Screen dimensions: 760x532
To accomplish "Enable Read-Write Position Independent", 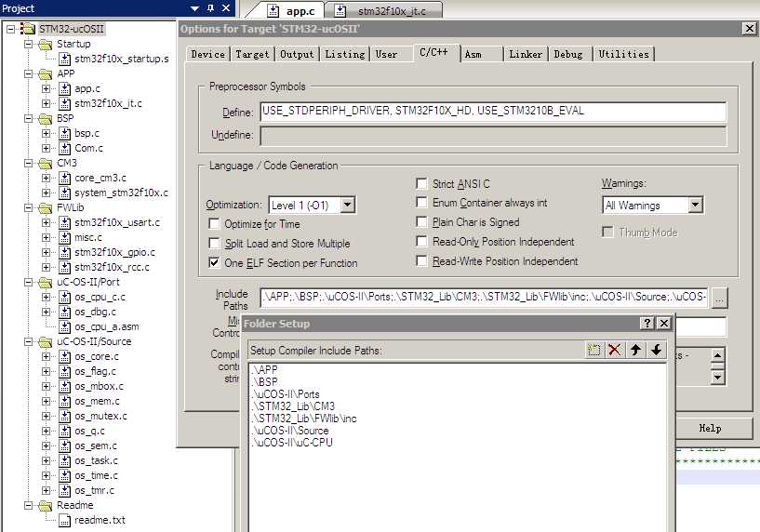I will coord(421,260).
